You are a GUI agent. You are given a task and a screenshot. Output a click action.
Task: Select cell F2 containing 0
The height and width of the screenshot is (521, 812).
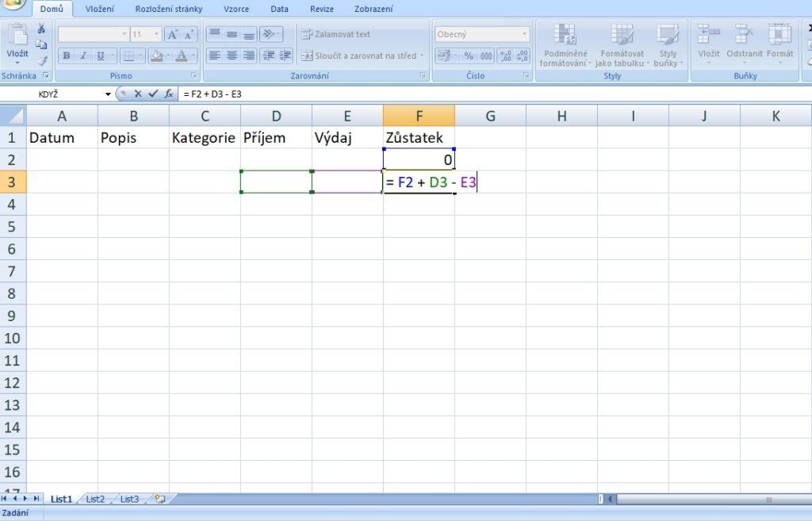(x=419, y=159)
